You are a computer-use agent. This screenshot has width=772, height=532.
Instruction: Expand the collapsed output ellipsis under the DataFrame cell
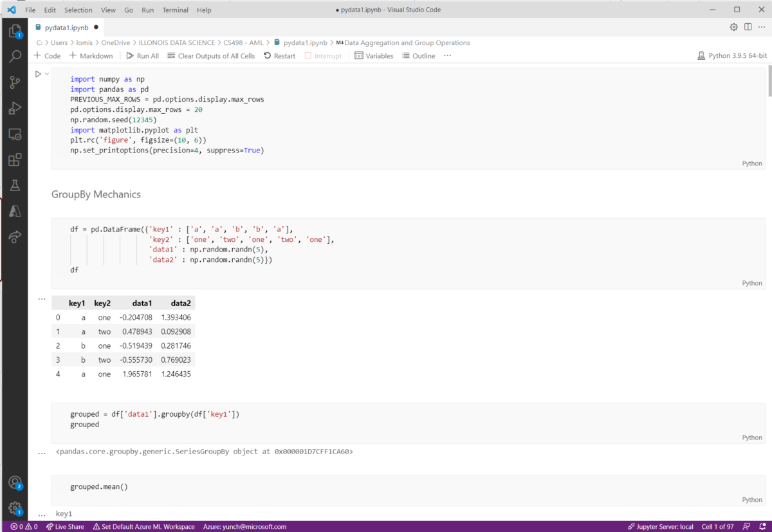coord(41,298)
